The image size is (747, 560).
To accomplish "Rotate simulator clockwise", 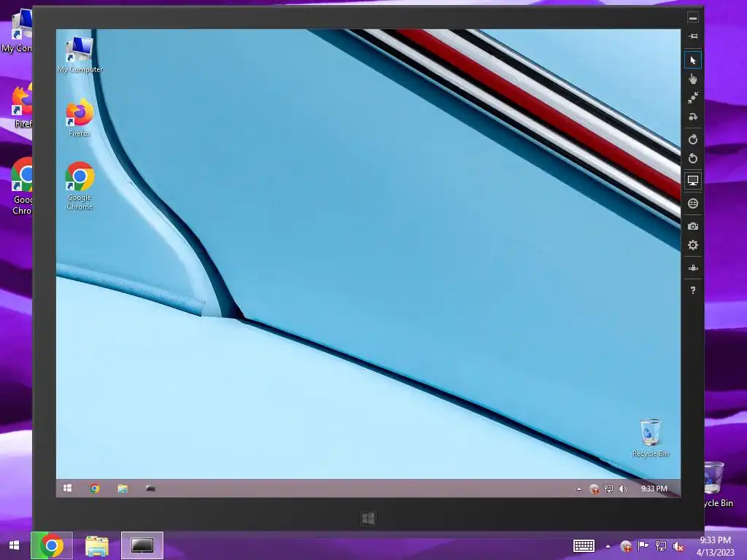I will [x=693, y=139].
